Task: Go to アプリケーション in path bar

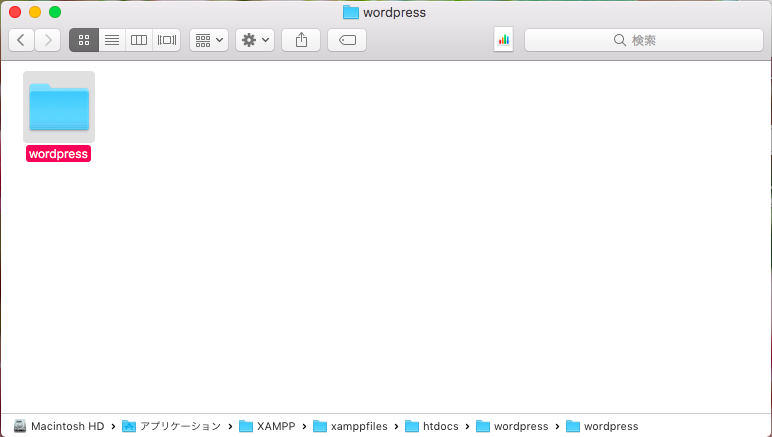Action: 172,426
